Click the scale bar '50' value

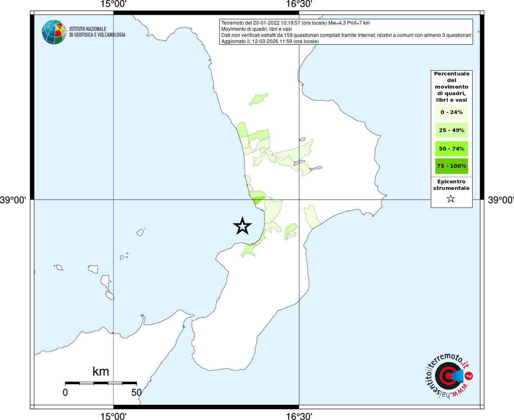pos(136,393)
